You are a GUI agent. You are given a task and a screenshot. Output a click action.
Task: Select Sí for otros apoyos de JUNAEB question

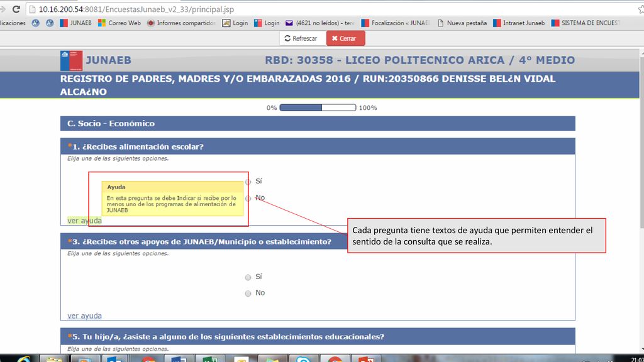click(x=248, y=277)
